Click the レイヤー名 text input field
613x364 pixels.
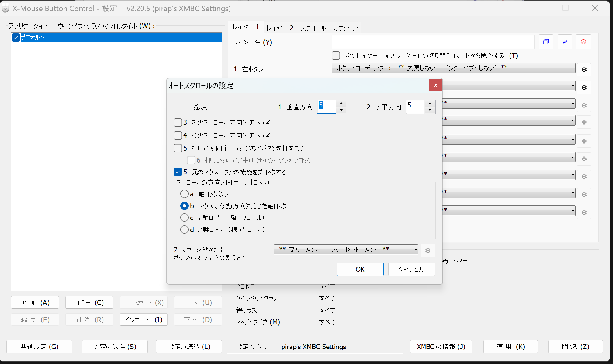point(433,42)
